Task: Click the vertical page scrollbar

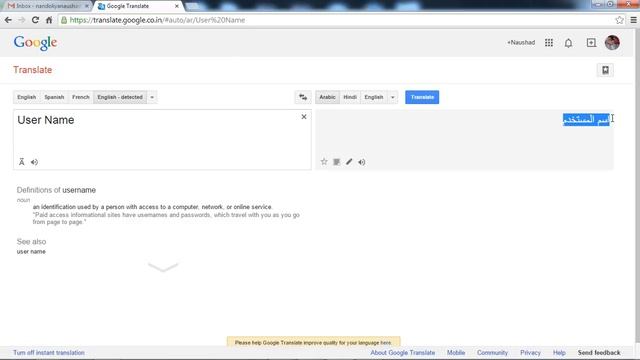Action: click(637, 186)
